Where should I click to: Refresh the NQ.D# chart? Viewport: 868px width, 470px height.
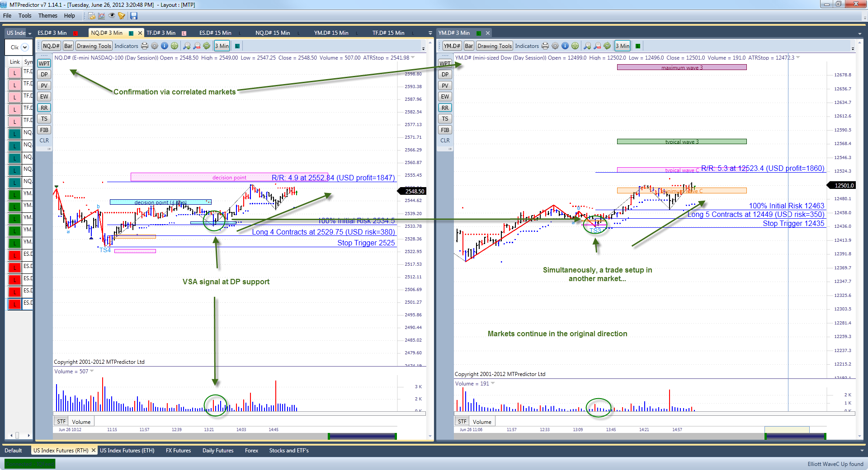point(207,46)
